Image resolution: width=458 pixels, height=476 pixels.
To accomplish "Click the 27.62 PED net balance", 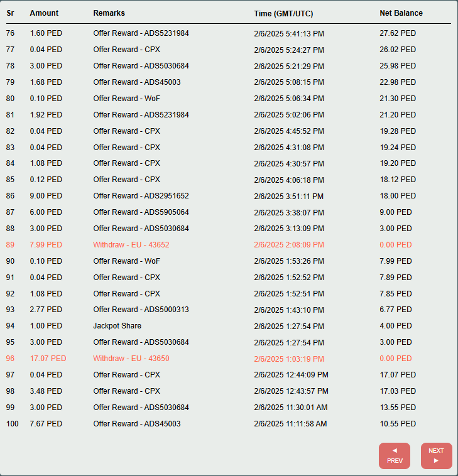I will click(x=398, y=33).
